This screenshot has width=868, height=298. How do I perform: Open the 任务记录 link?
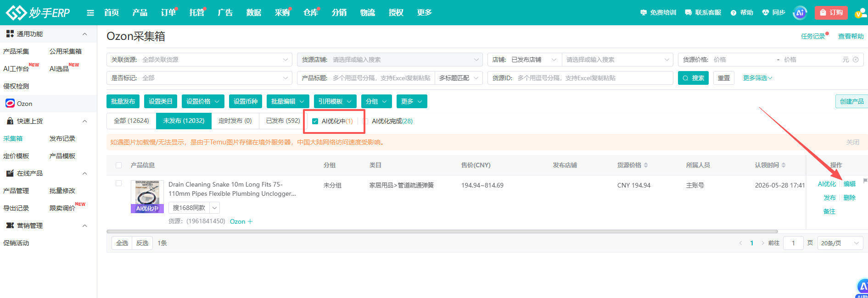tap(813, 36)
